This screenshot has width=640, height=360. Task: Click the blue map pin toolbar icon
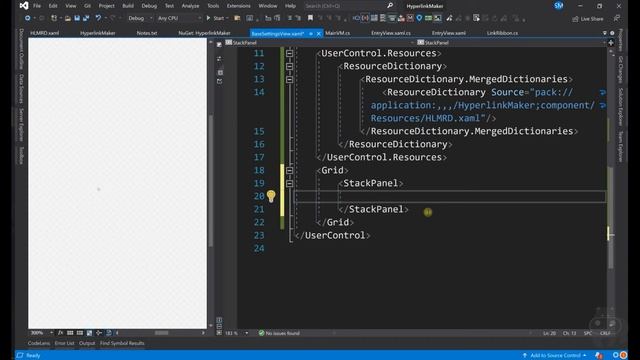tap(419, 18)
